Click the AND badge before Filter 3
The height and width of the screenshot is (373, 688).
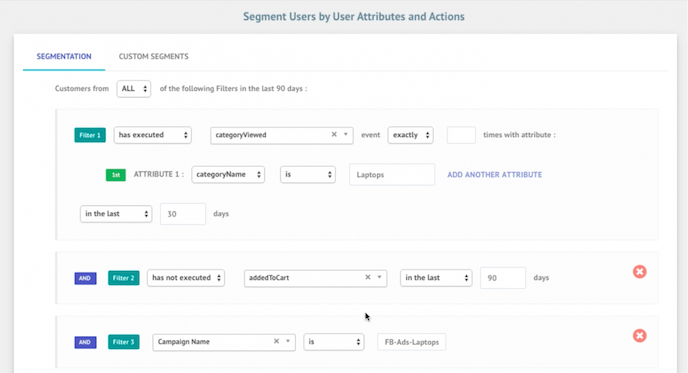[x=85, y=342]
